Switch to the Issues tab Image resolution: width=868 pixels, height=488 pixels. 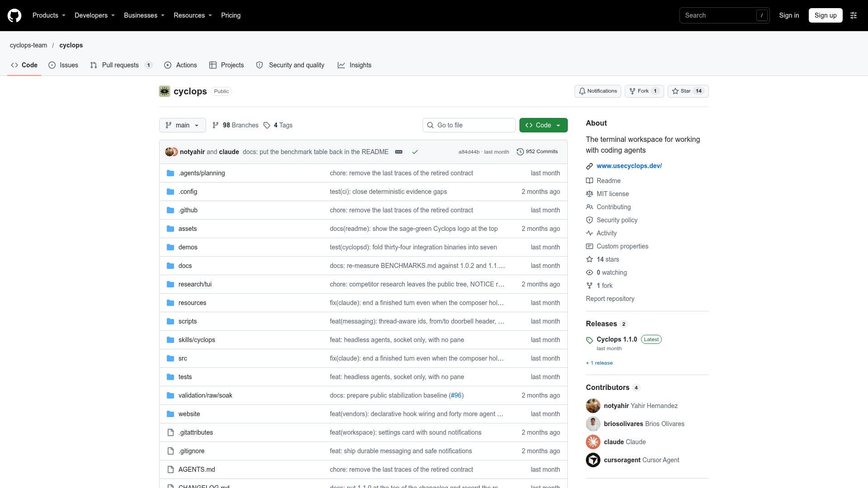pyautogui.click(x=63, y=65)
